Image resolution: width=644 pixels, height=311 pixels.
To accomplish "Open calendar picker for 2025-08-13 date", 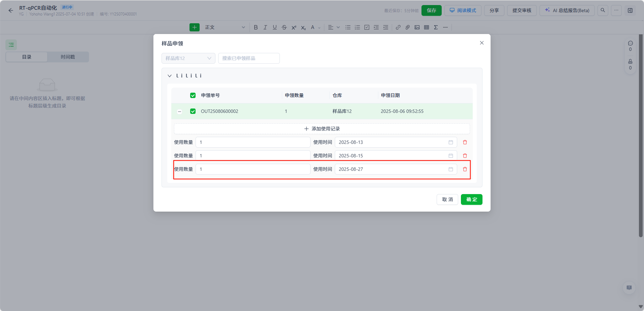I will [450, 142].
